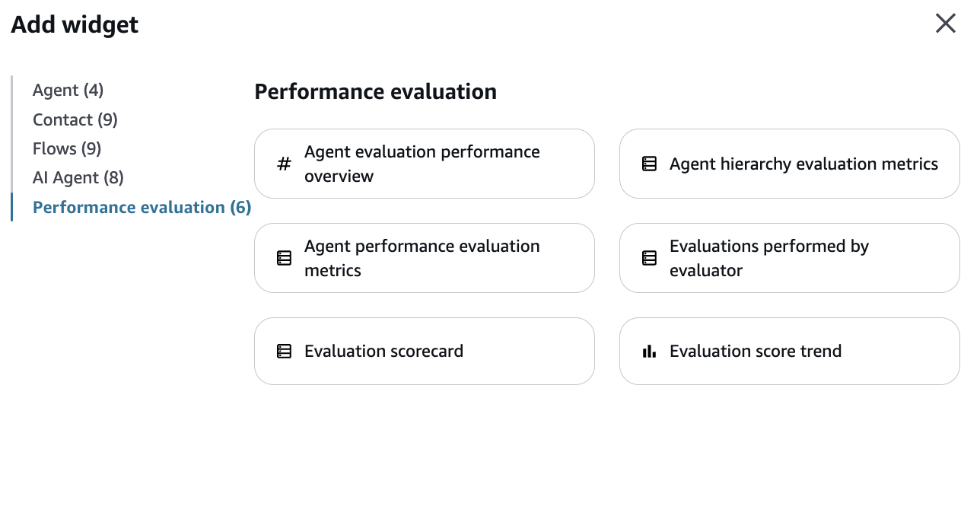Click the table icon on Agent performance evaluation metrics
This screenshot has height=522, width=980.
[283, 258]
